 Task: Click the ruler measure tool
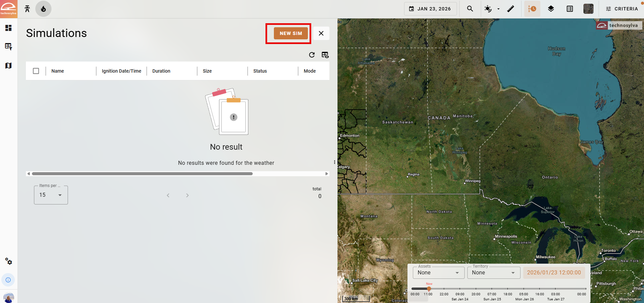click(510, 9)
